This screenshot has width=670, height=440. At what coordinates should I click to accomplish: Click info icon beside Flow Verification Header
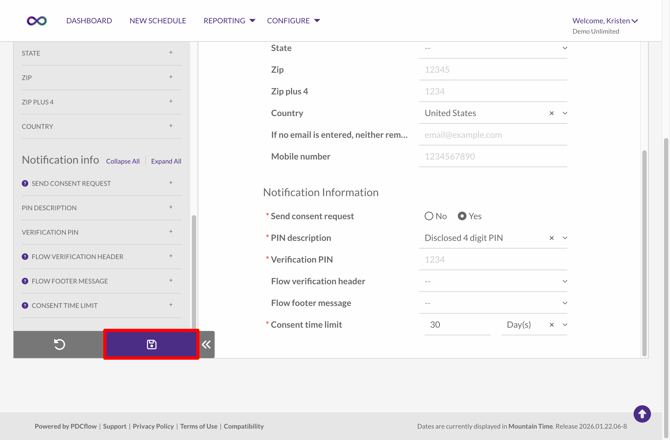coord(25,257)
